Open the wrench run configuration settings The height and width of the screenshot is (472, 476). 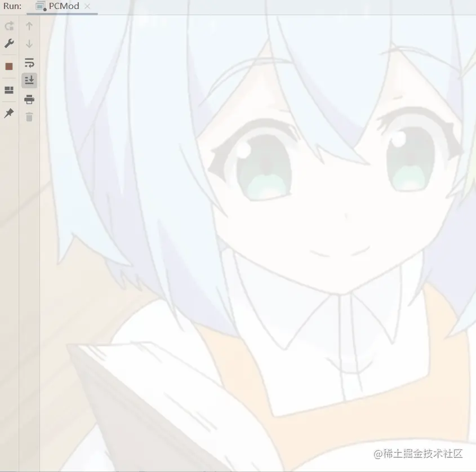point(9,44)
